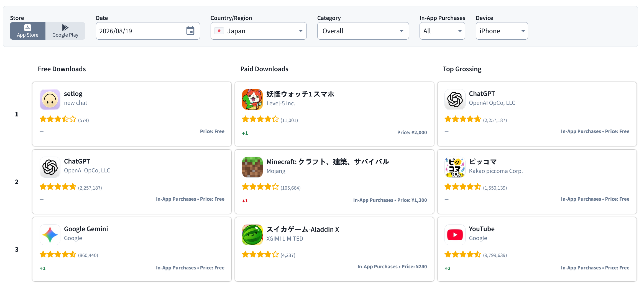Open the スイカゲーム-Aladdin X title link

[x=303, y=229]
